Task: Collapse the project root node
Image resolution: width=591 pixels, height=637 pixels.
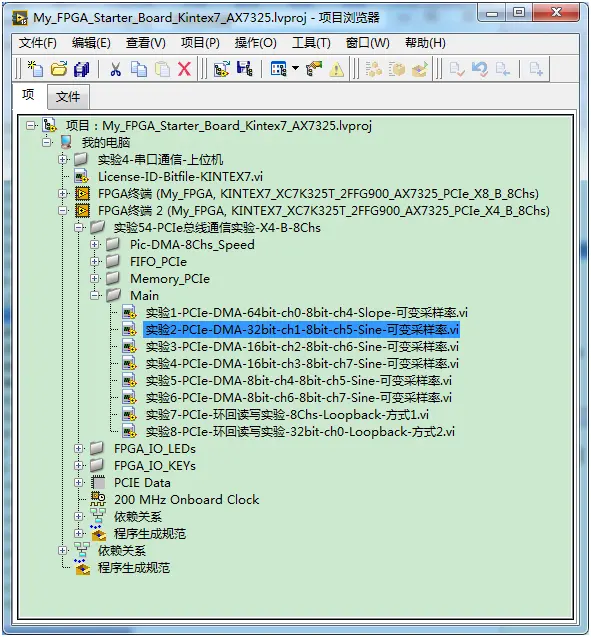Action: coord(30,126)
